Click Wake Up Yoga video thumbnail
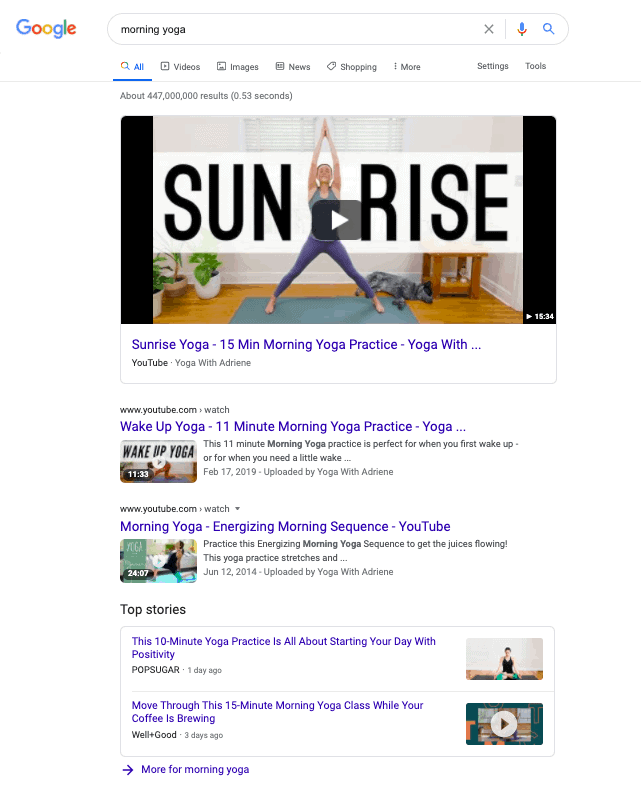 158,461
